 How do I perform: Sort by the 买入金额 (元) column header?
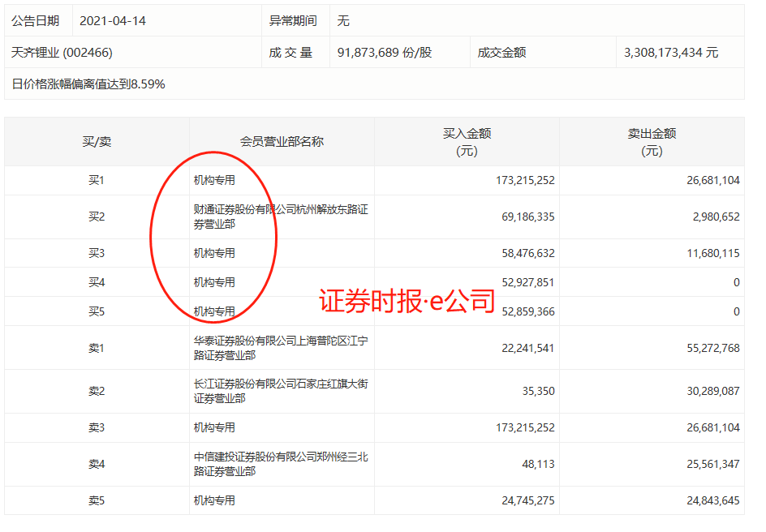click(467, 142)
